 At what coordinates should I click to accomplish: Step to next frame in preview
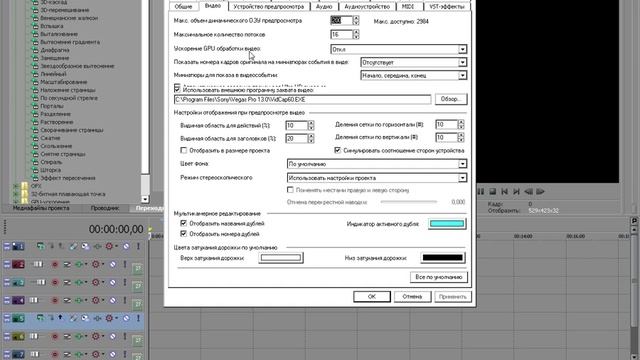point(541,191)
